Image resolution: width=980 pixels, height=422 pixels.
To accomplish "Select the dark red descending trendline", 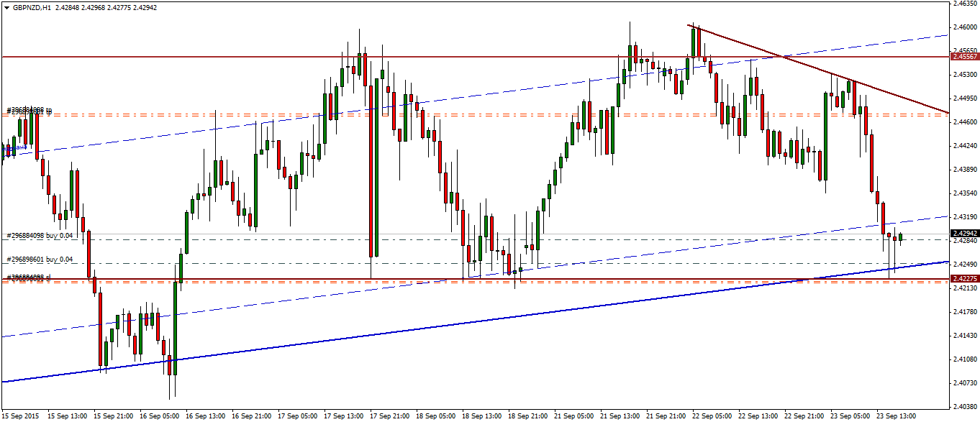I will pos(819,69).
